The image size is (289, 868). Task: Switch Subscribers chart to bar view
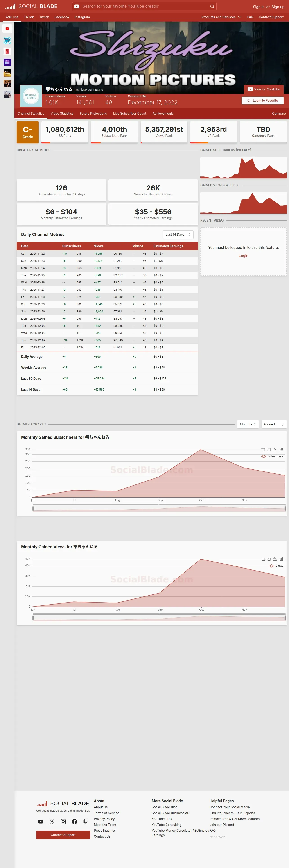click(x=281, y=450)
